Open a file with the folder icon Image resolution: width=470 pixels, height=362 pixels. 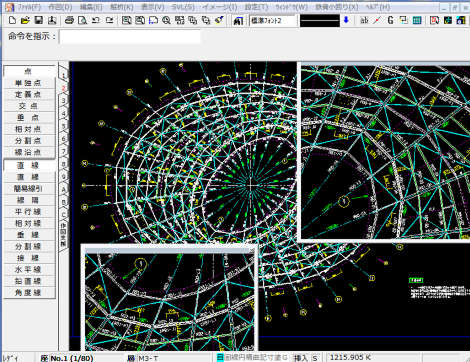coord(25,20)
